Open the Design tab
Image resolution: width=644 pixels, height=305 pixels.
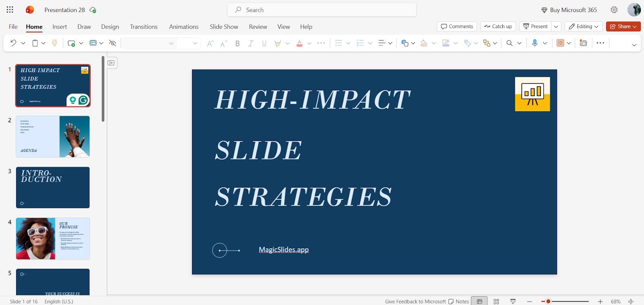[110, 27]
